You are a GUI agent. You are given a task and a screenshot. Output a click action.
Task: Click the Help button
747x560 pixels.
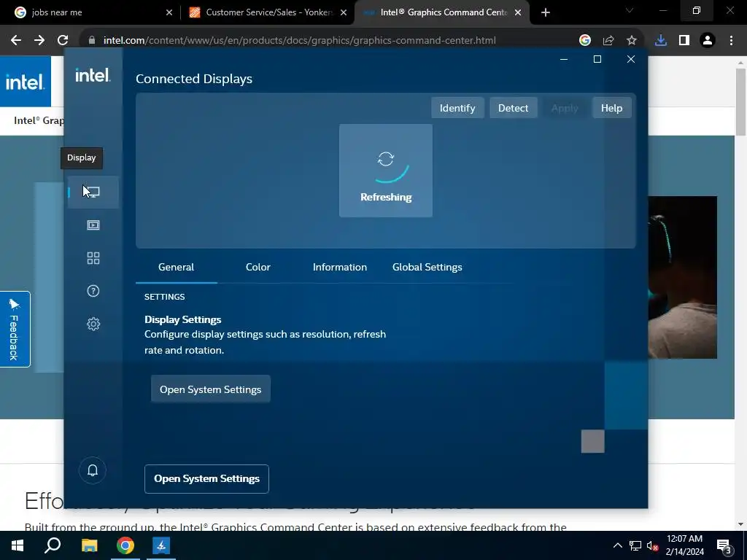[612, 108]
